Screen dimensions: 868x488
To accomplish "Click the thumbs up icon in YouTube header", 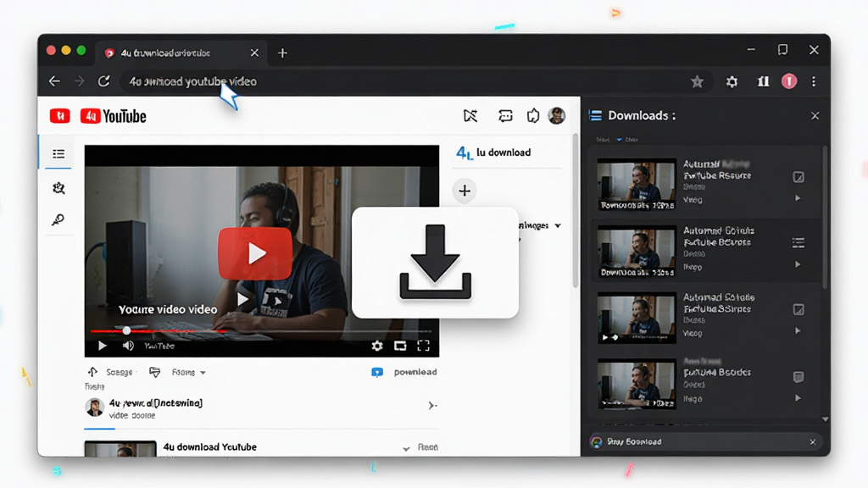I will pos(532,115).
